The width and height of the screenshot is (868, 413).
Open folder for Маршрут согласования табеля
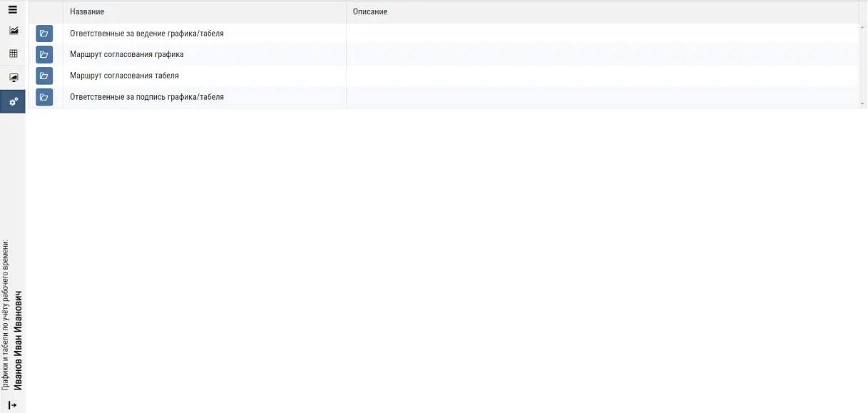44,76
